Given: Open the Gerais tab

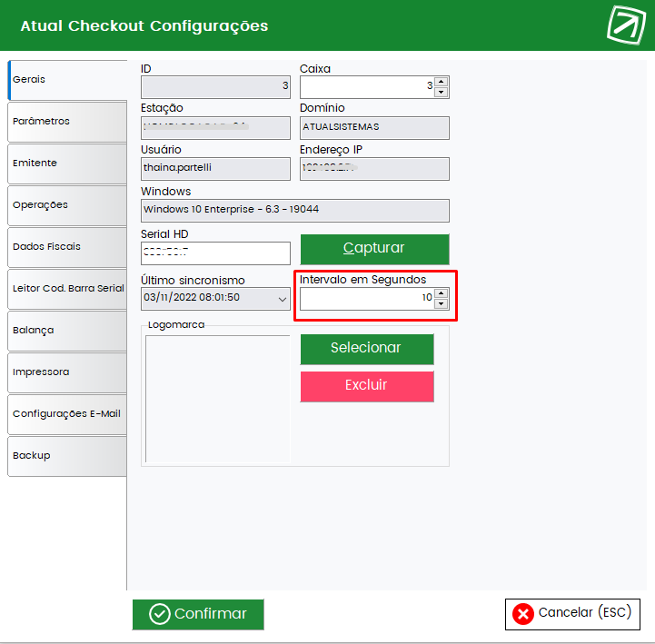Looking at the screenshot, I should [67, 79].
